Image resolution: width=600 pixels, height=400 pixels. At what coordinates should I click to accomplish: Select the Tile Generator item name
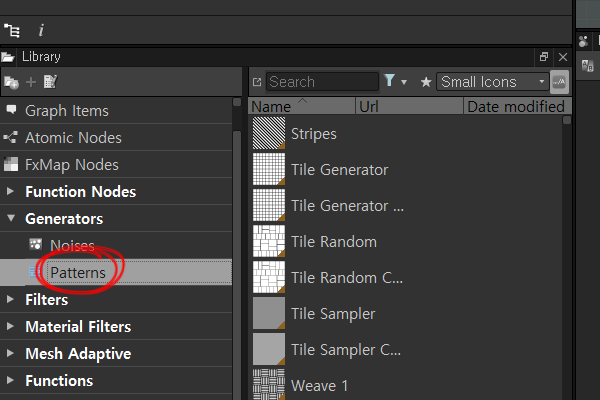click(339, 170)
